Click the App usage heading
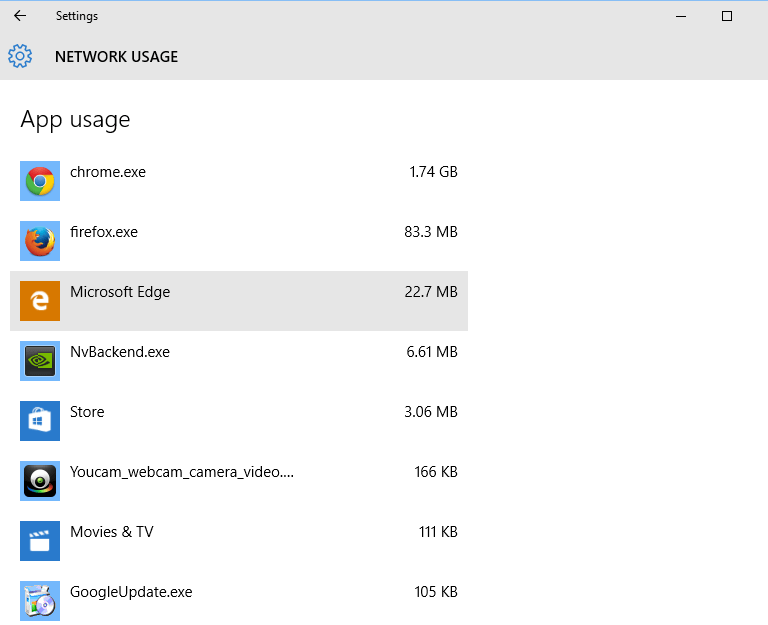Screen dimensions: 768x625 pos(75,120)
